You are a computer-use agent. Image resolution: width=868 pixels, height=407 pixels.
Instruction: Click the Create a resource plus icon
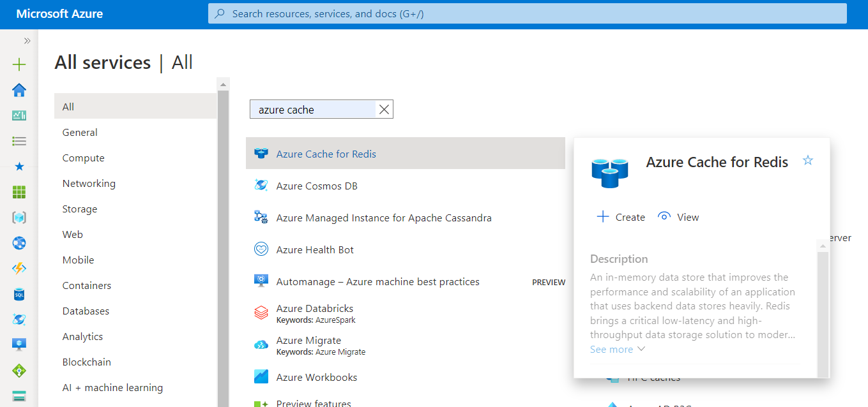point(19,64)
